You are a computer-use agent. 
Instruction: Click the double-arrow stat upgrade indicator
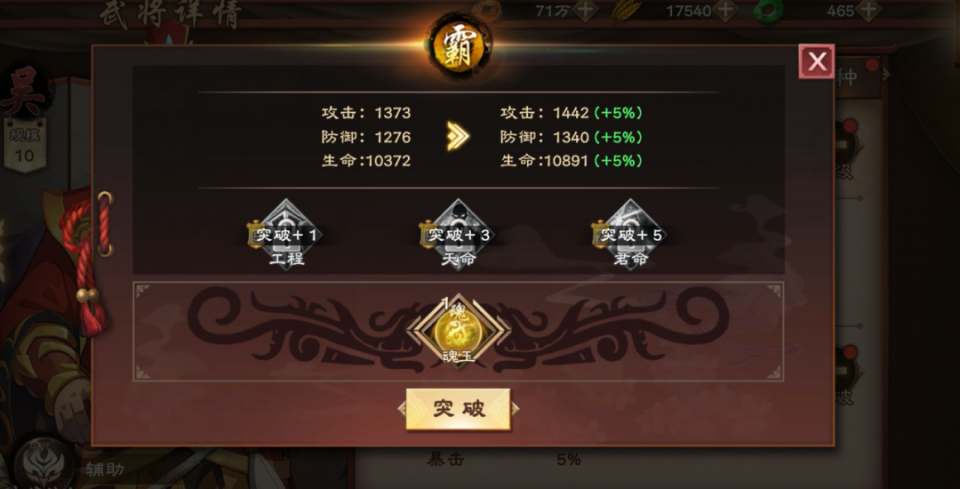[x=458, y=136]
